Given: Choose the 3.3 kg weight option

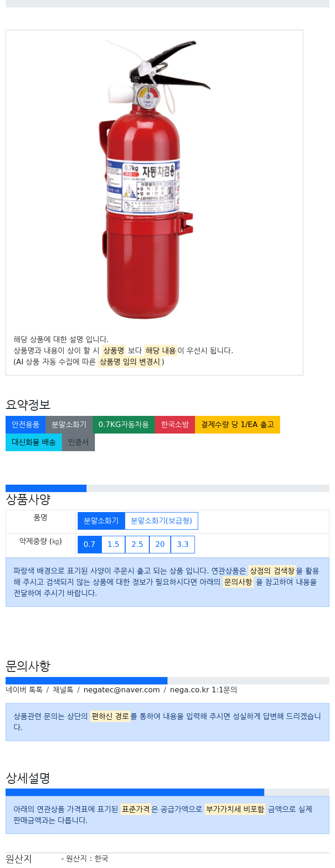Looking at the screenshot, I should click(183, 545).
